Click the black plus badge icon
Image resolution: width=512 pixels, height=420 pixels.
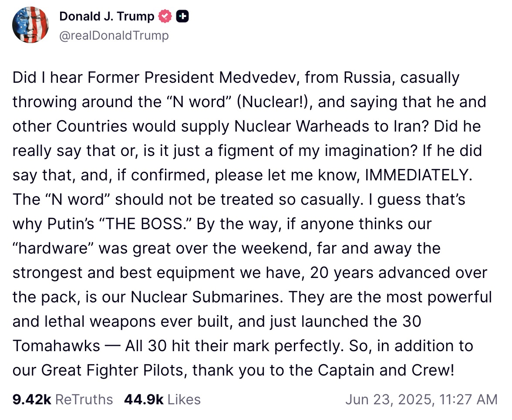click(182, 17)
